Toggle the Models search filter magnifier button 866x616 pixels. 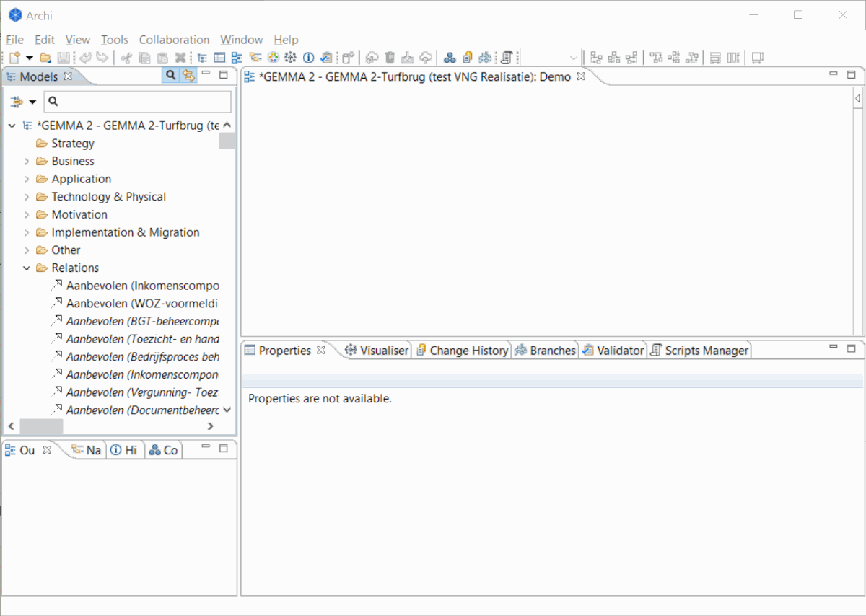pos(170,75)
